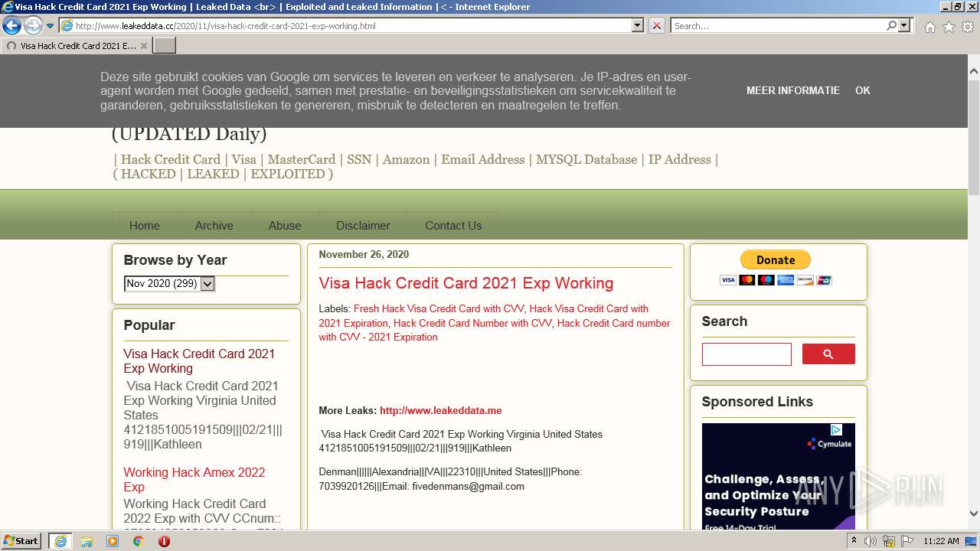Select the Visa Hack Credit Card browser tab

pyautogui.click(x=77, y=46)
